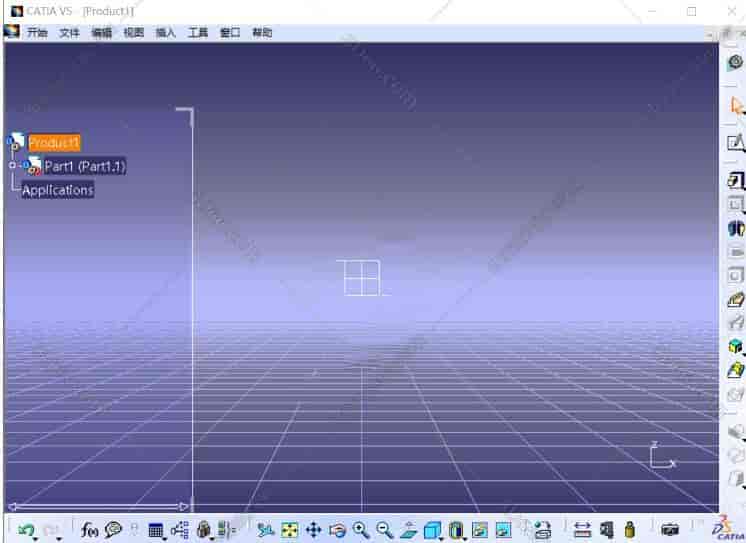746x543 pixels.
Task: Click the camera capture icon
Action: [x=670, y=530]
